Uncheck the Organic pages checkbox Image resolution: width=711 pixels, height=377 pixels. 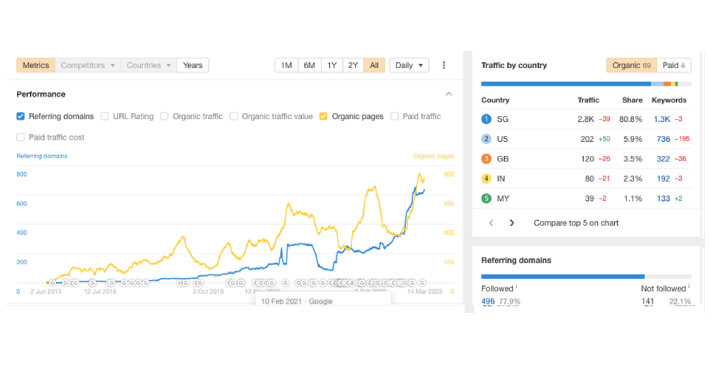[323, 117]
